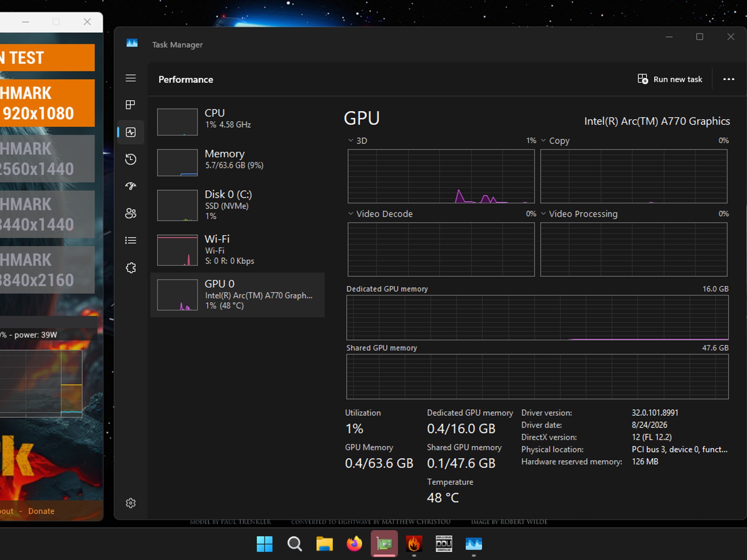Image resolution: width=747 pixels, height=560 pixels.
Task: Select the Wi-Fi performance entry
Action: pos(237,250)
